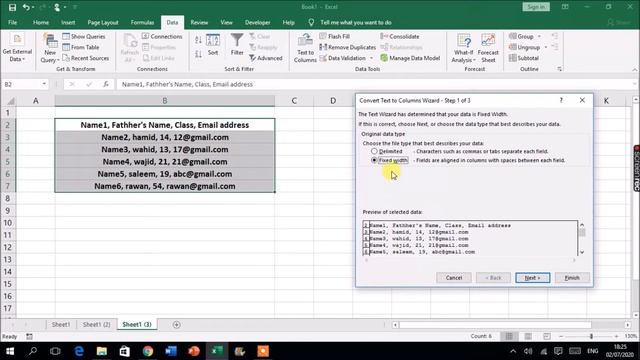This screenshot has width=640, height=360.
Task: Open the Outline dialog launcher
Action: (x=559, y=69)
